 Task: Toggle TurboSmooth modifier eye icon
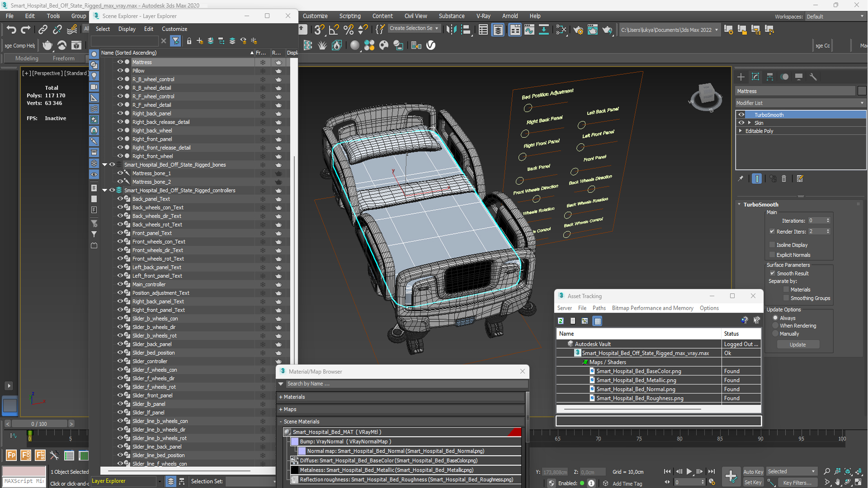tap(741, 115)
